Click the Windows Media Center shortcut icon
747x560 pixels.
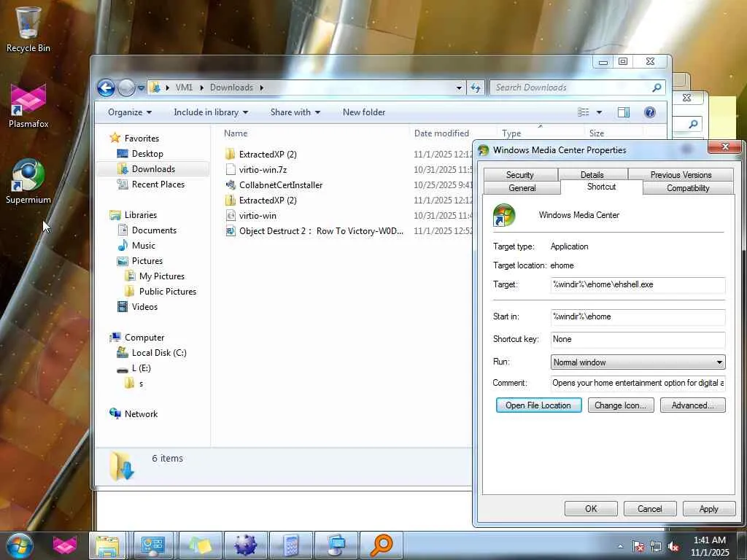[x=504, y=215]
